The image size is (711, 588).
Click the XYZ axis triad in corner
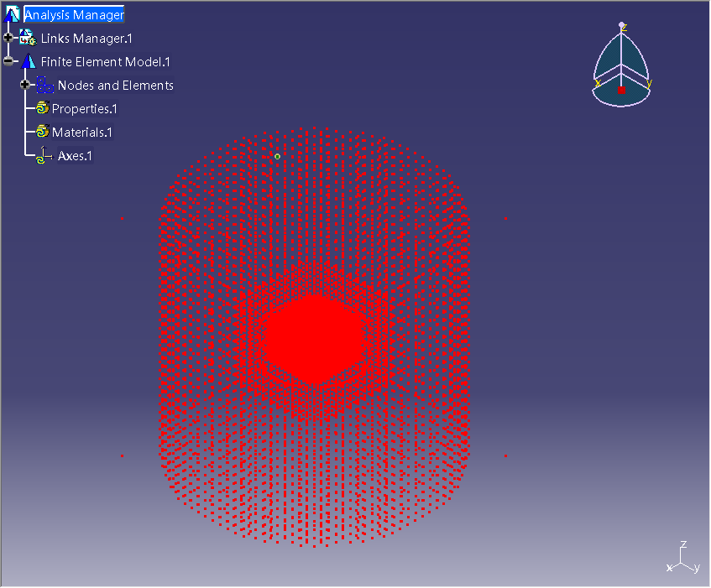(x=684, y=558)
